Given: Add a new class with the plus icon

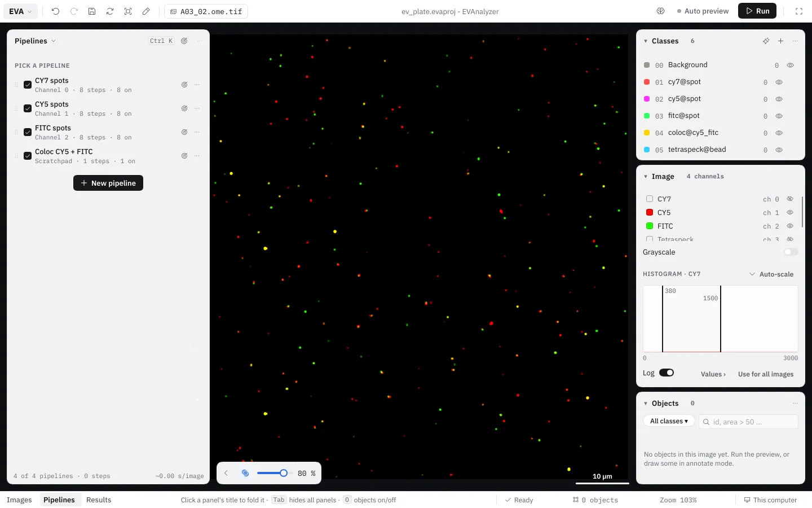Looking at the screenshot, I should (780, 41).
